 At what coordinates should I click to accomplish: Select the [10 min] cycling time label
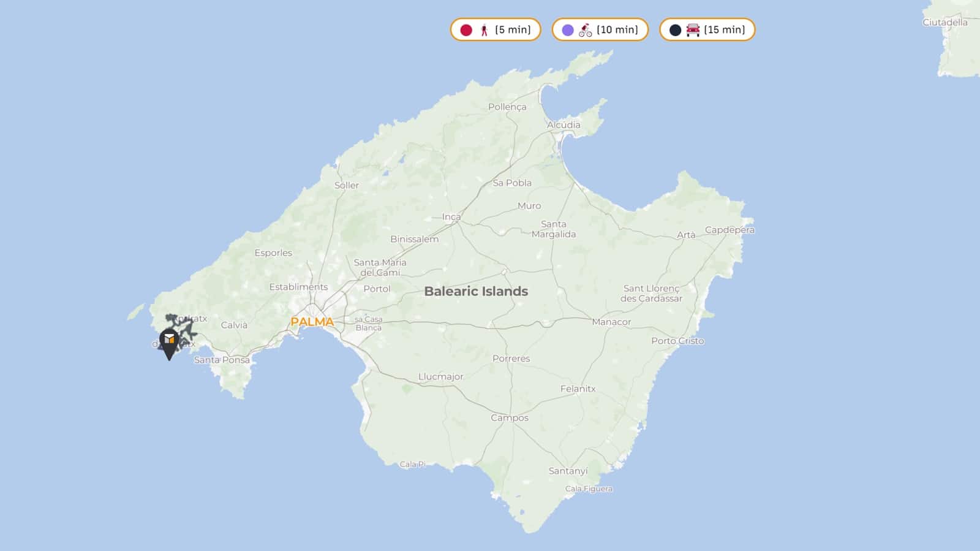[x=617, y=29]
